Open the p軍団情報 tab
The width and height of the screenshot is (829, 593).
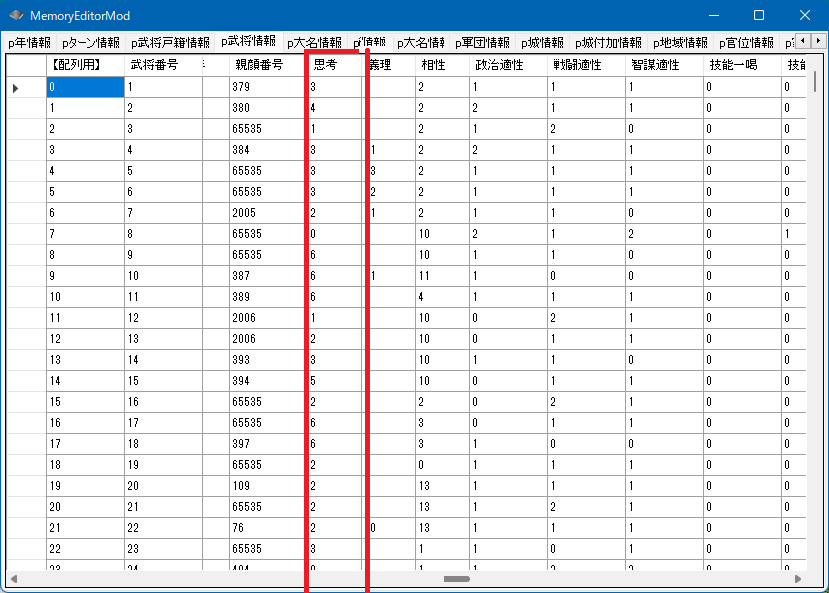click(x=482, y=43)
